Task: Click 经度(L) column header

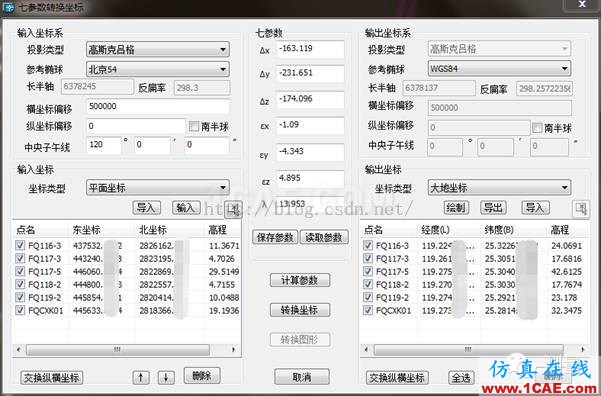Action: (x=435, y=230)
